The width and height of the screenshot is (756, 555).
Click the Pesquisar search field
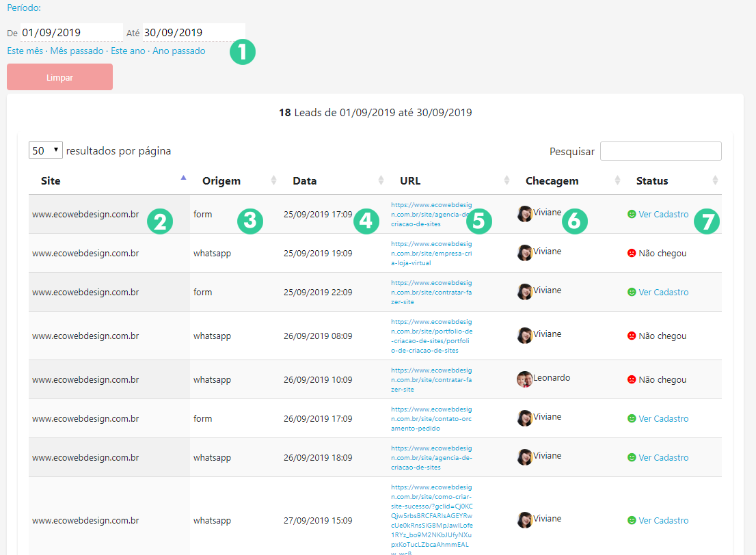coord(660,151)
